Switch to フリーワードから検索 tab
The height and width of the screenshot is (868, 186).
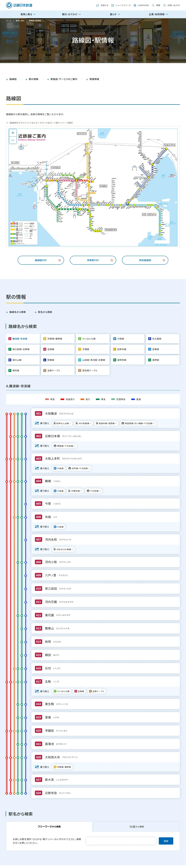[49, 827]
